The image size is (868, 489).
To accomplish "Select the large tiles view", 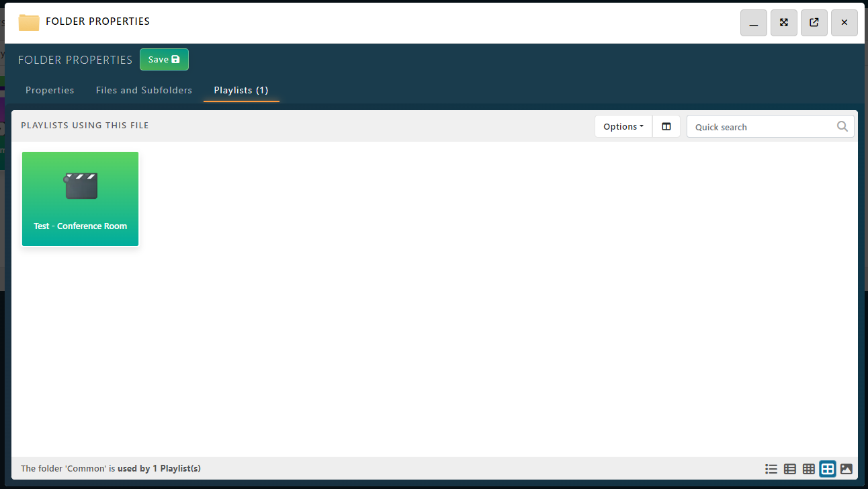I will 828,469.
